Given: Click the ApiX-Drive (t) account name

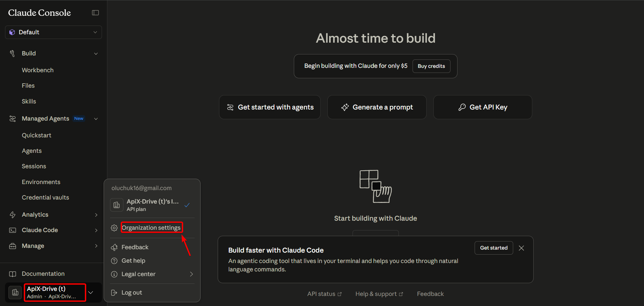Looking at the screenshot, I should [x=46, y=289].
